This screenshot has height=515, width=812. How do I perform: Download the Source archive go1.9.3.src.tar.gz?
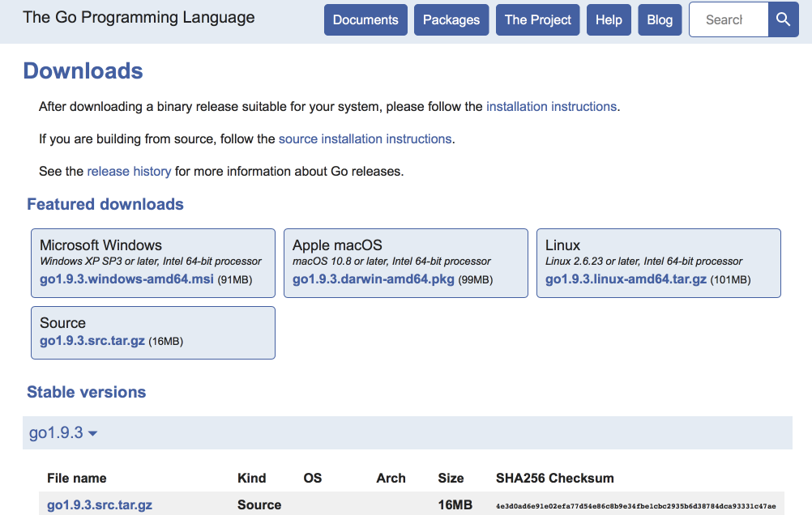[x=91, y=340]
